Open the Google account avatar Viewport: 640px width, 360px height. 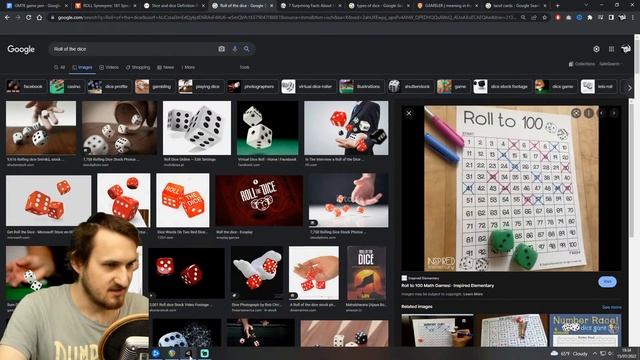click(626, 49)
